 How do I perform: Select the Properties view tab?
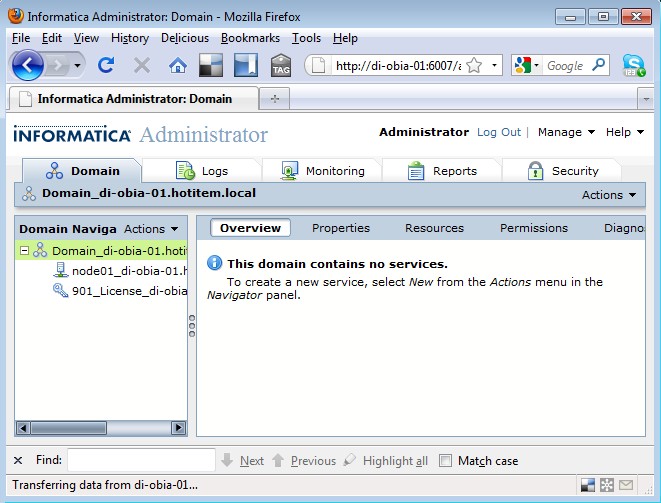point(341,228)
